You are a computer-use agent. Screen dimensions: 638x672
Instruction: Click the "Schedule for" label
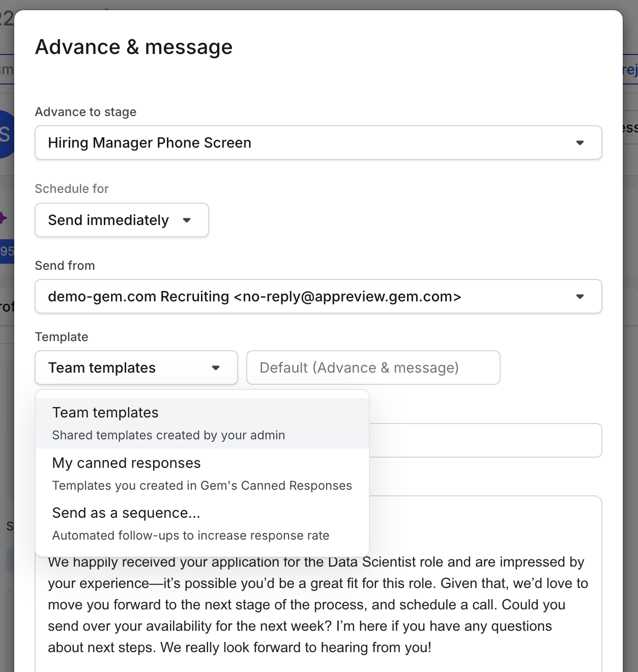[72, 189]
